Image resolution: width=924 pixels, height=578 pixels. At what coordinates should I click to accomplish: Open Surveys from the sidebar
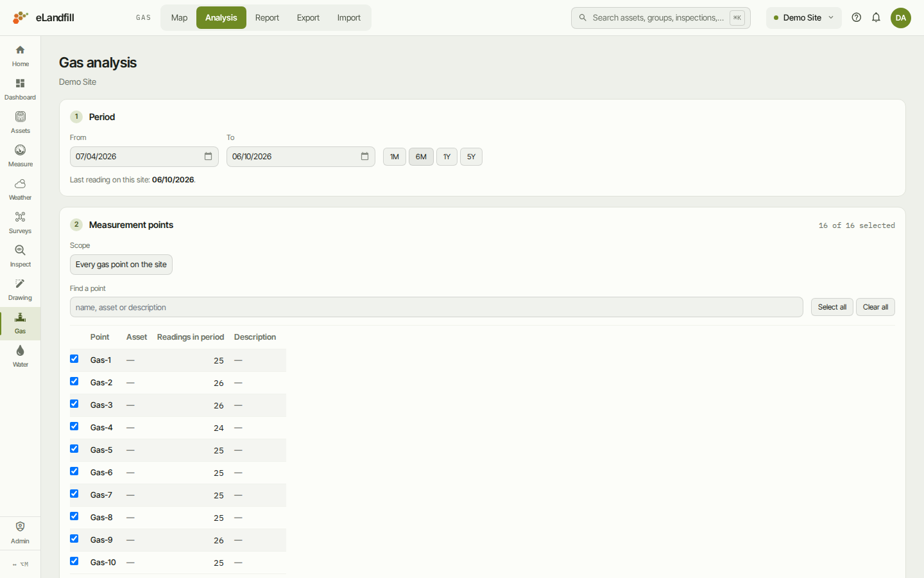point(21,223)
